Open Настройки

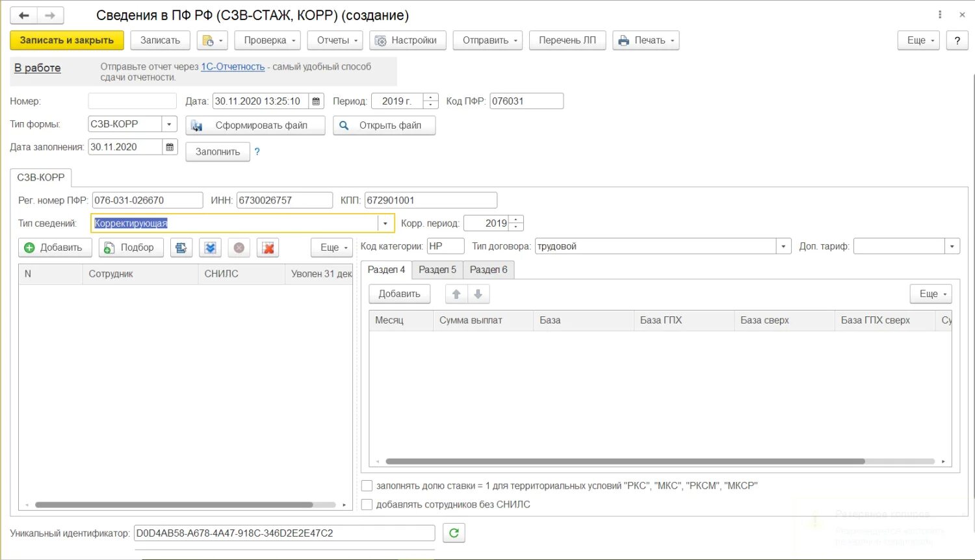[x=408, y=40]
